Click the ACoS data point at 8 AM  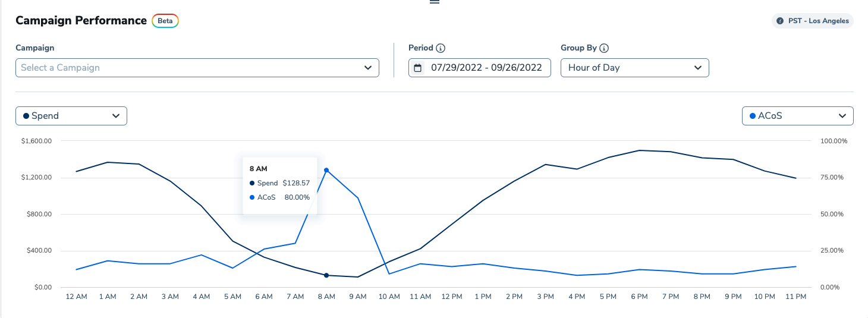tap(326, 170)
